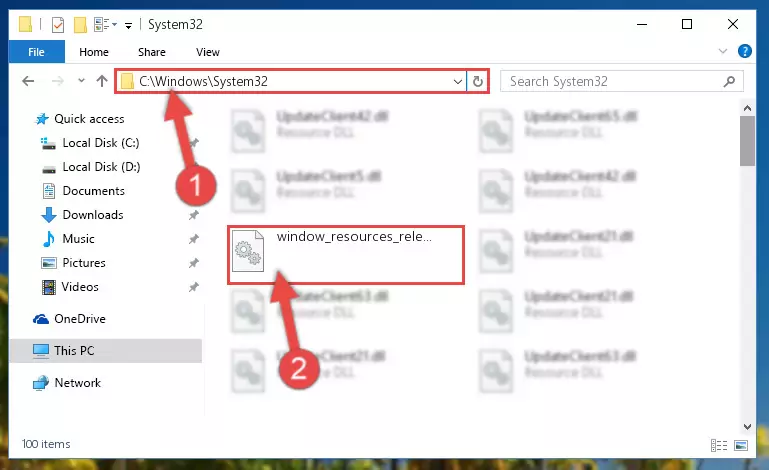Click the Downloads blue arrow icon
Screen dimensions: 769x470
[x=49, y=215]
